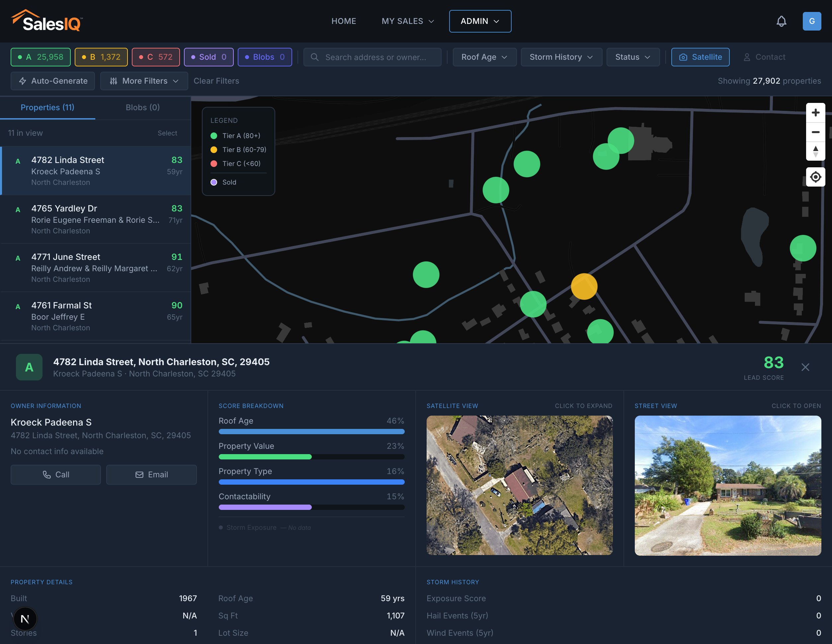Click the map tilt/compass control

[816, 151]
